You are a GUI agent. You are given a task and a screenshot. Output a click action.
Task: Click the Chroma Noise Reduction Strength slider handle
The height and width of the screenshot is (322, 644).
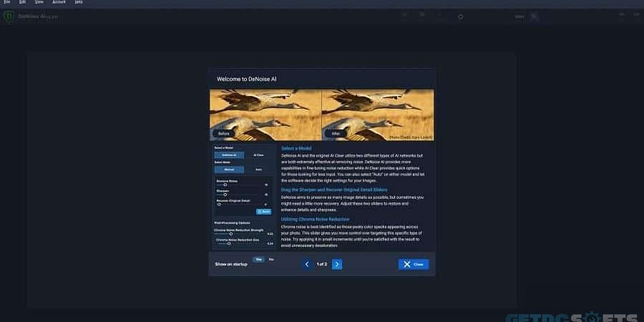231,234
